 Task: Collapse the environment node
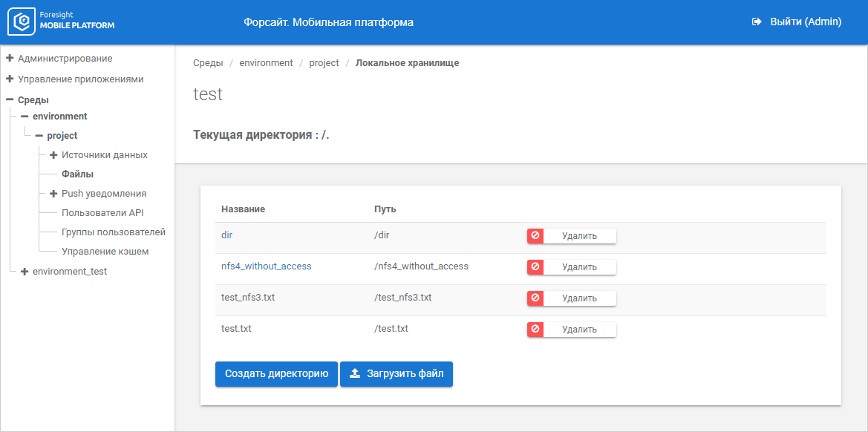point(25,117)
